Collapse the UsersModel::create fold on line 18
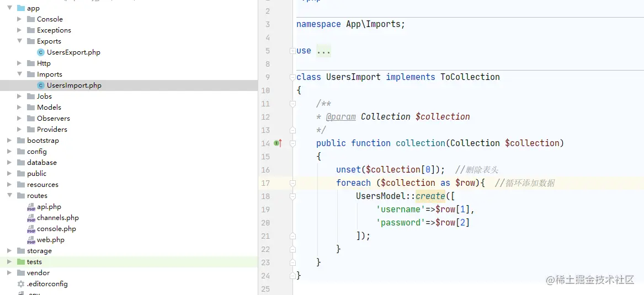644x295 pixels. click(292, 196)
